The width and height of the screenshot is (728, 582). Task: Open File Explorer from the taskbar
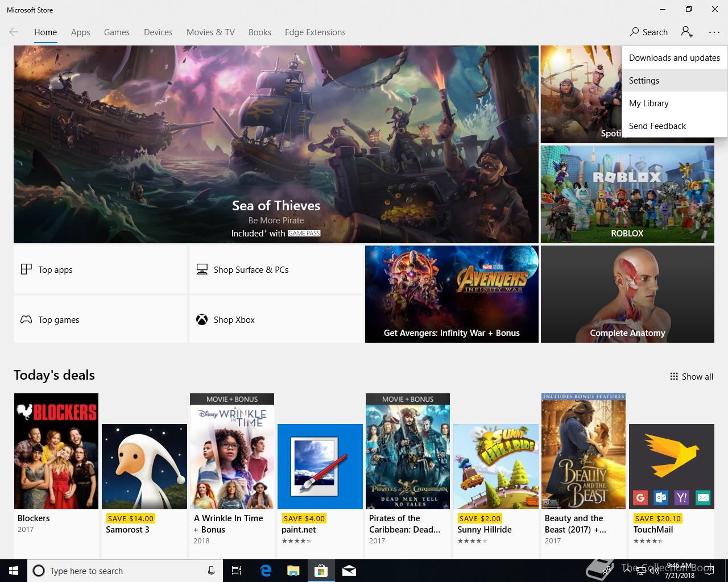(x=293, y=571)
